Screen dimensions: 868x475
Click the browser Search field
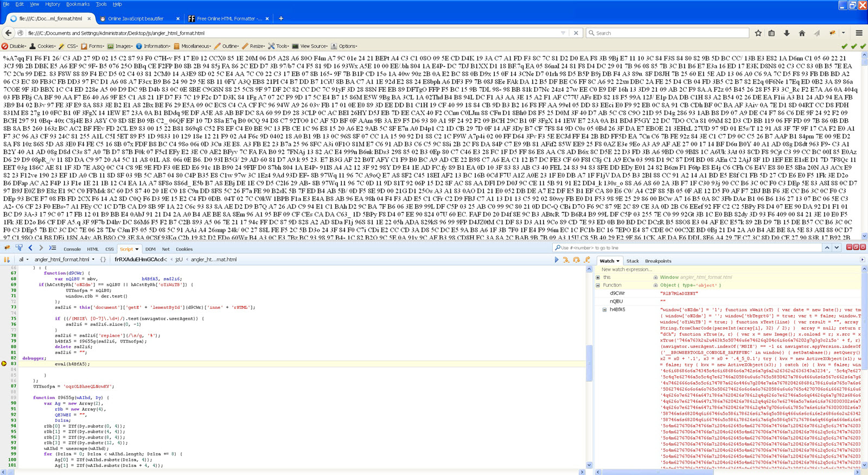(668, 33)
